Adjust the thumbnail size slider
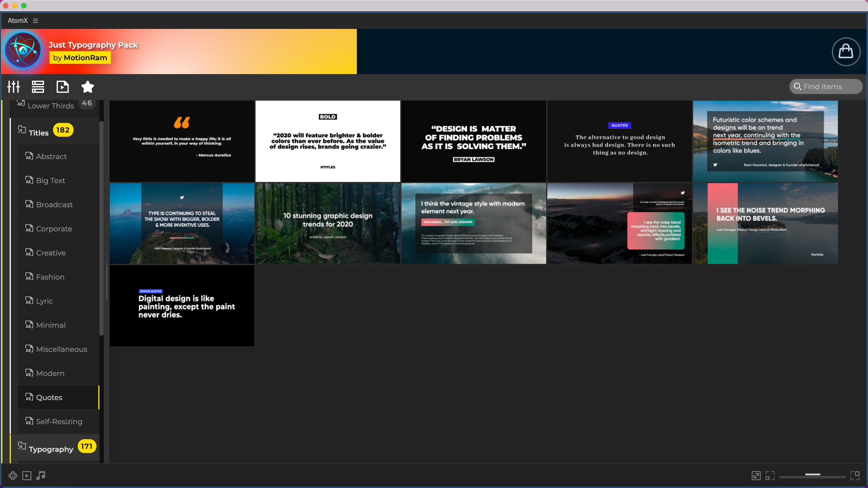The width and height of the screenshot is (868, 488). point(813,474)
